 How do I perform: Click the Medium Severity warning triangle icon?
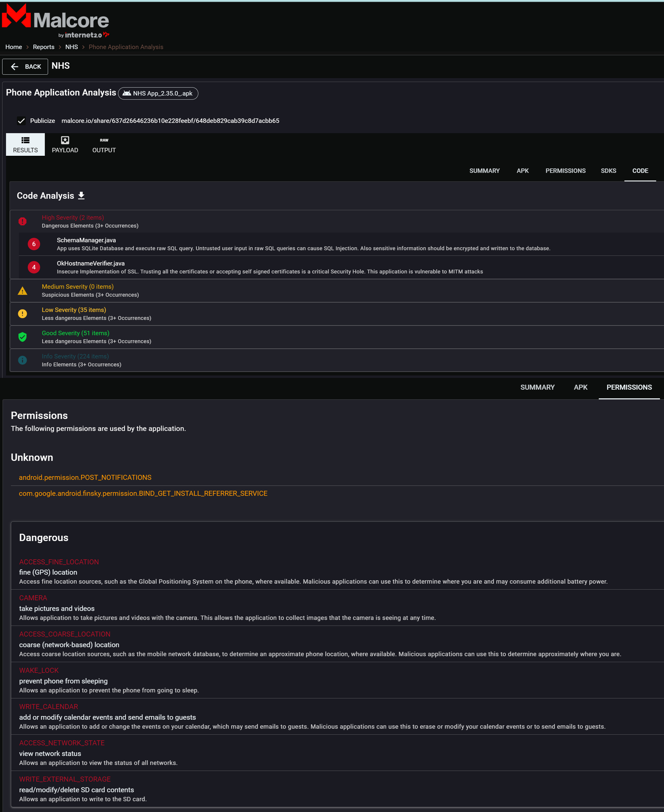click(x=22, y=291)
